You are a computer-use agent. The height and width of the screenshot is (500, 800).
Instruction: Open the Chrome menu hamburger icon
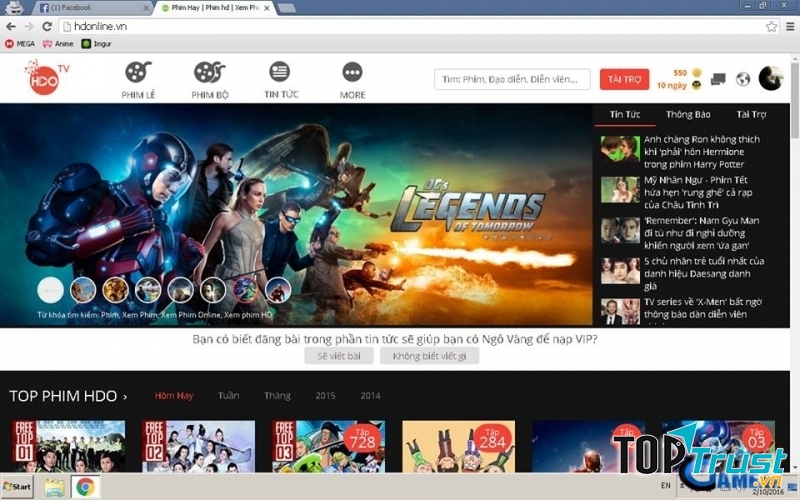[790, 27]
